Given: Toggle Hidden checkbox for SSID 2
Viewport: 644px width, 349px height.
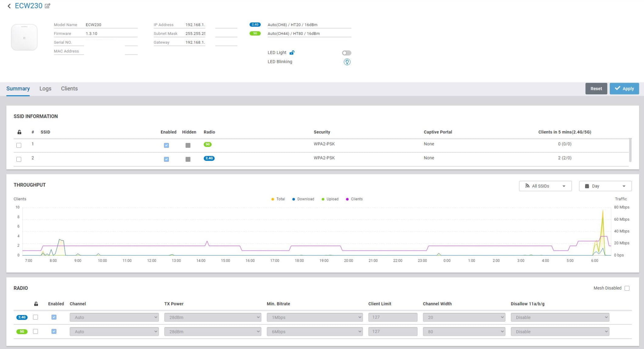Looking at the screenshot, I should coord(188,159).
